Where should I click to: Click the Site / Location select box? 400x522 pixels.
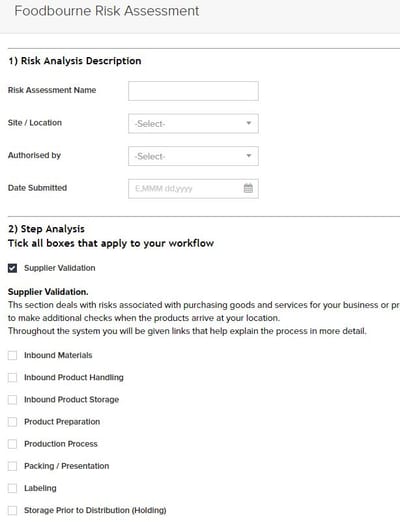(193, 123)
